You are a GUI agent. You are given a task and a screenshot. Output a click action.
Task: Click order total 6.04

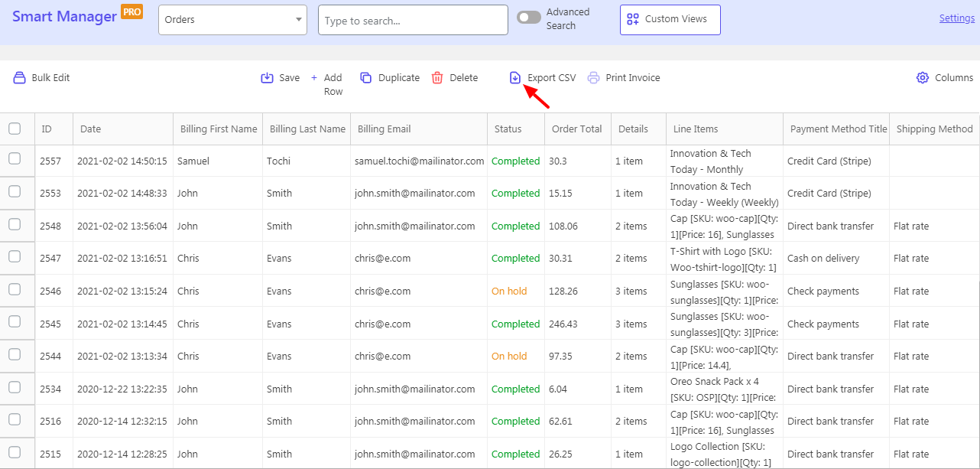[x=558, y=389]
